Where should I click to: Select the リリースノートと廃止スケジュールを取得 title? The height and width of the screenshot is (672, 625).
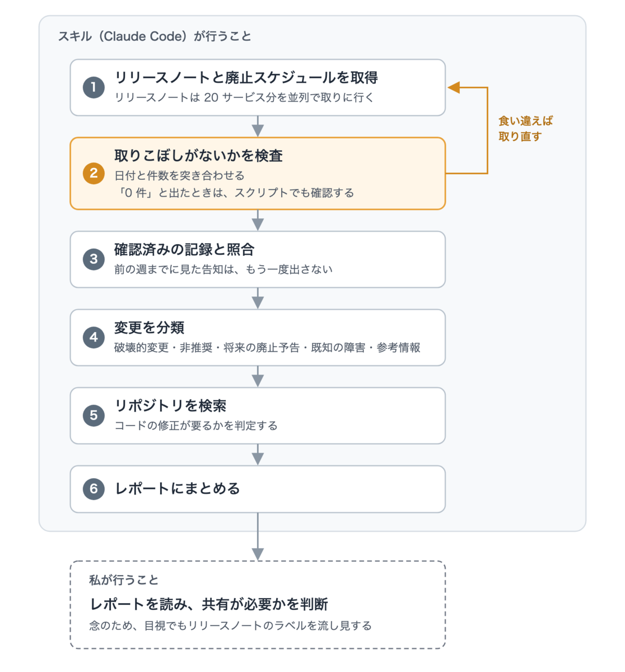coord(246,77)
